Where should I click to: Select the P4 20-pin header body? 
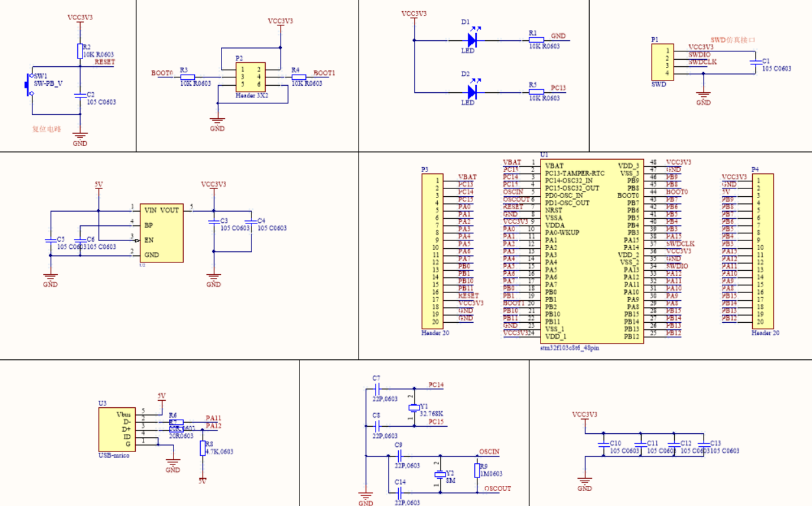click(763, 251)
